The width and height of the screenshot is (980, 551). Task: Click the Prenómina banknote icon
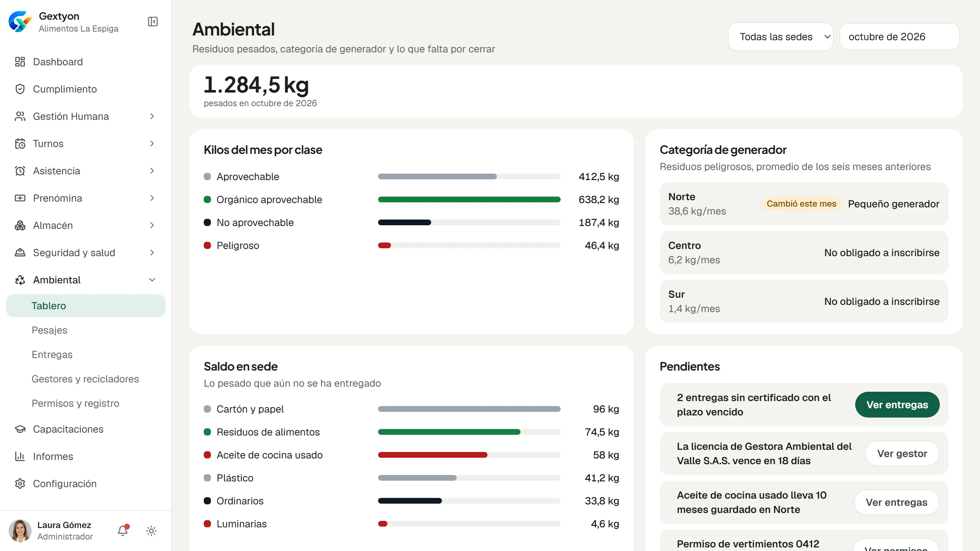[20, 198]
